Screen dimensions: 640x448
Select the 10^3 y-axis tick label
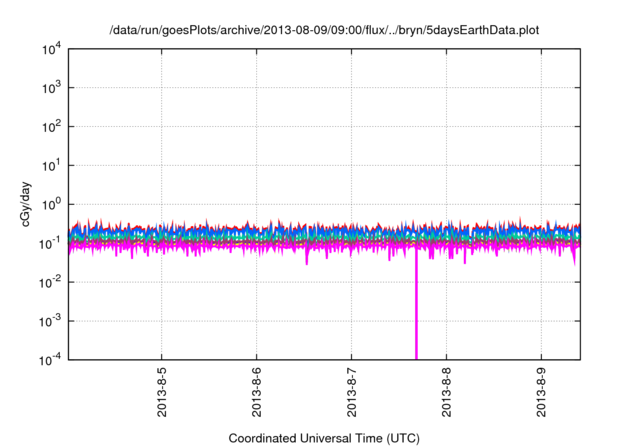click(51, 88)
